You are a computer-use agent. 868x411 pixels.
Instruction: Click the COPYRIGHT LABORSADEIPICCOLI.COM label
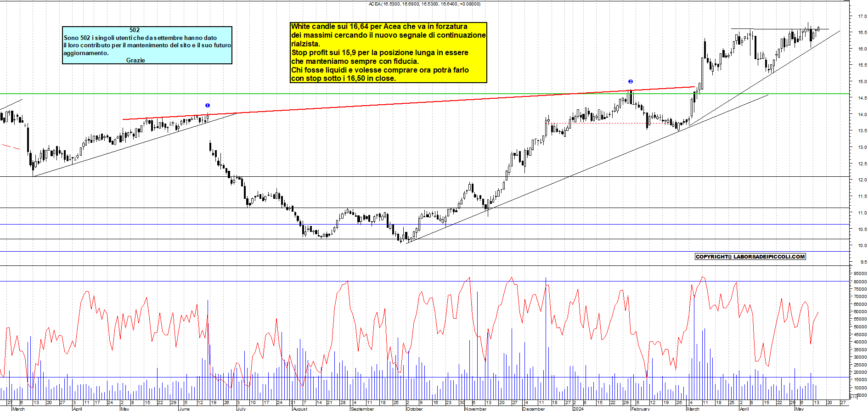[x=750, y=257]
